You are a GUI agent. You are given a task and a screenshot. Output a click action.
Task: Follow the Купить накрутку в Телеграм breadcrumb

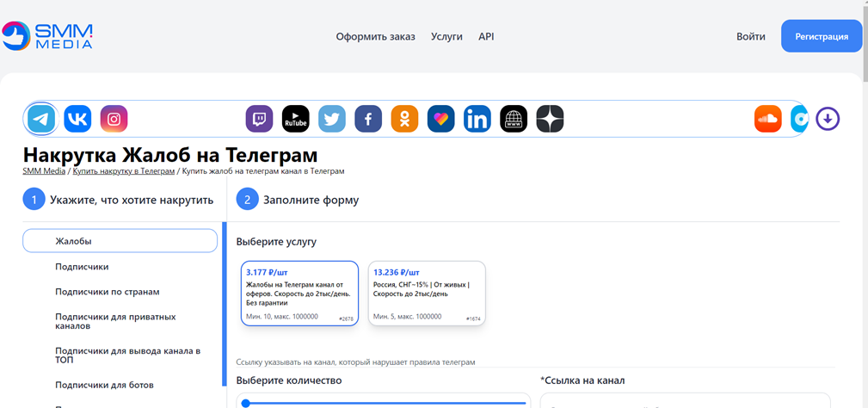[123, 171]
